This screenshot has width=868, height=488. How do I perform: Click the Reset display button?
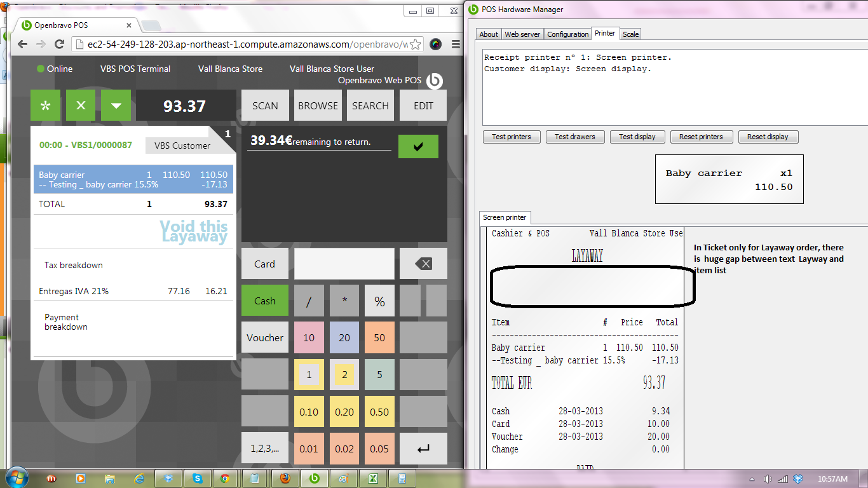[768, 137]
